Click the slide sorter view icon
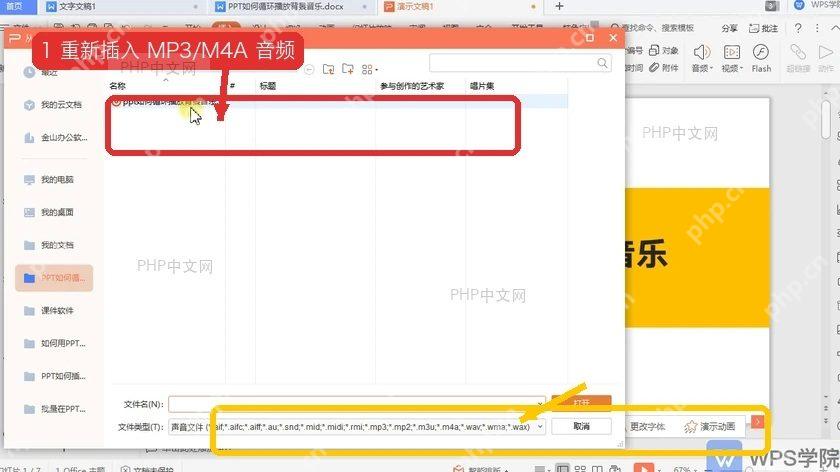Image resolution: width=840 pixels, height=472 pixels. tap(580, 469)
